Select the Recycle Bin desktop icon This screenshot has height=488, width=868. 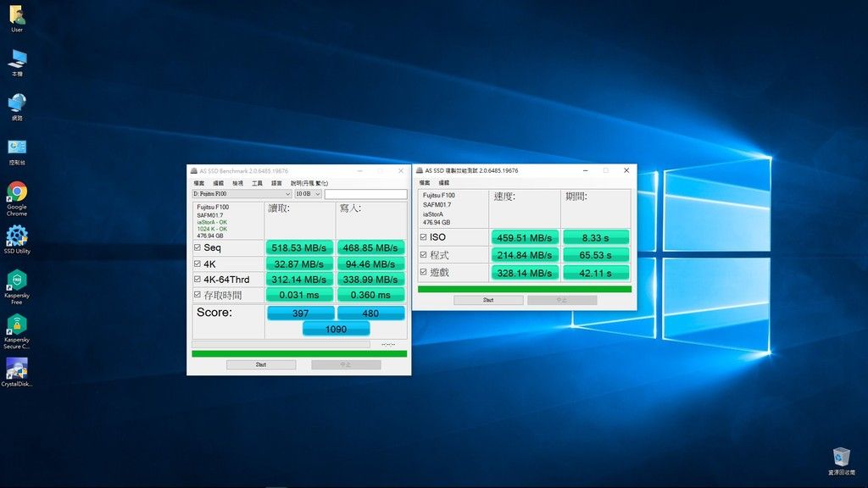click(842, 461)
